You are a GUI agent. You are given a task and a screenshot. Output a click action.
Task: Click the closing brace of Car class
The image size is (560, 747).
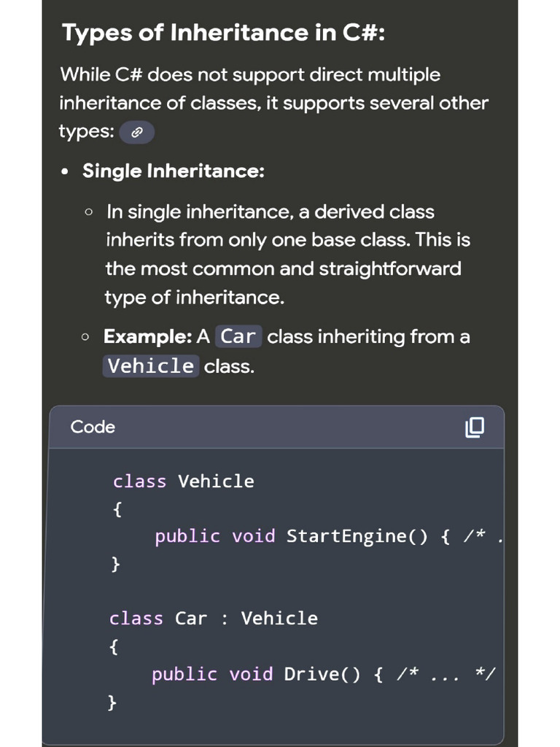pos(112,702)
